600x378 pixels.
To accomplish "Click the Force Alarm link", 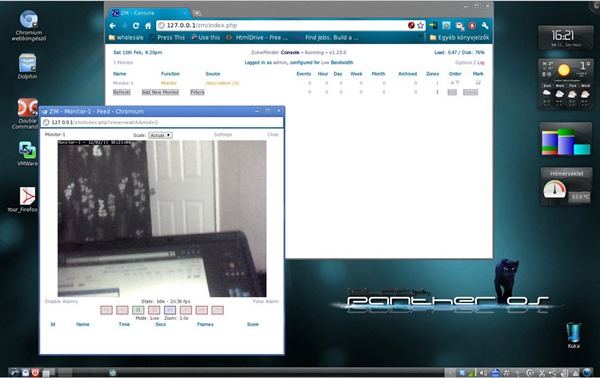I will [x=266, y=301].
